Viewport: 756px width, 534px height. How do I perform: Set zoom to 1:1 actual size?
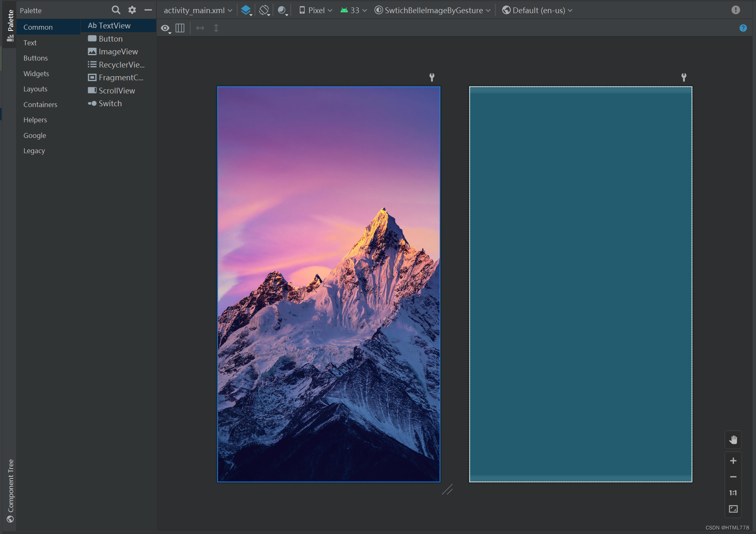pos(733,493)
